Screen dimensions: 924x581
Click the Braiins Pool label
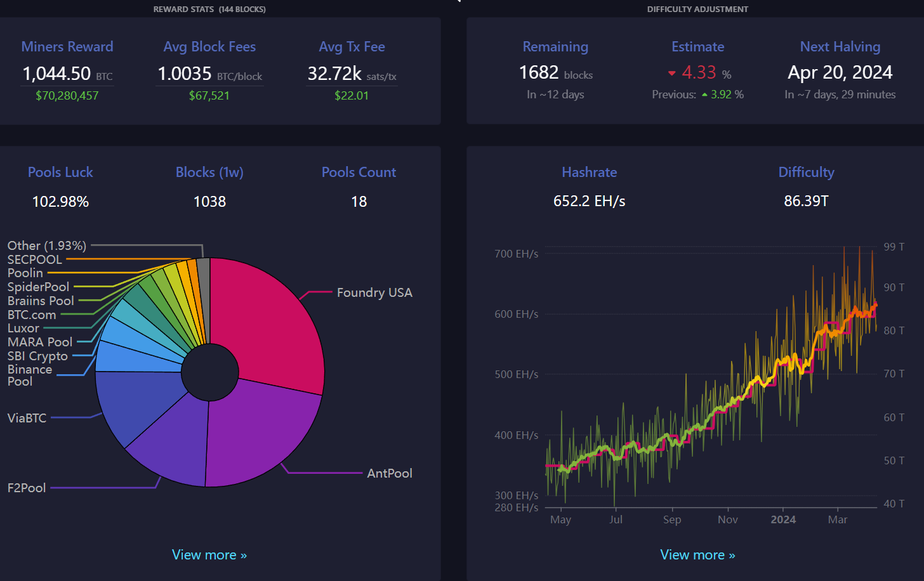(41, 301)
